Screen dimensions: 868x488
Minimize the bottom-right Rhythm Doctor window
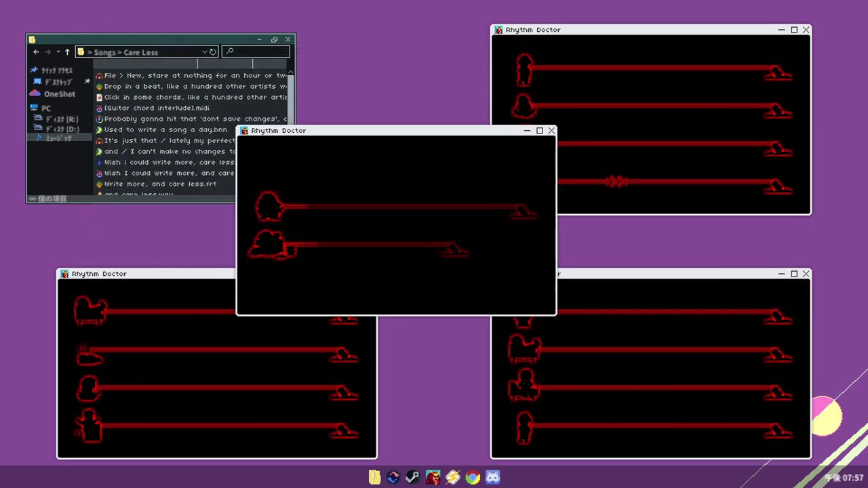point(782,274)
